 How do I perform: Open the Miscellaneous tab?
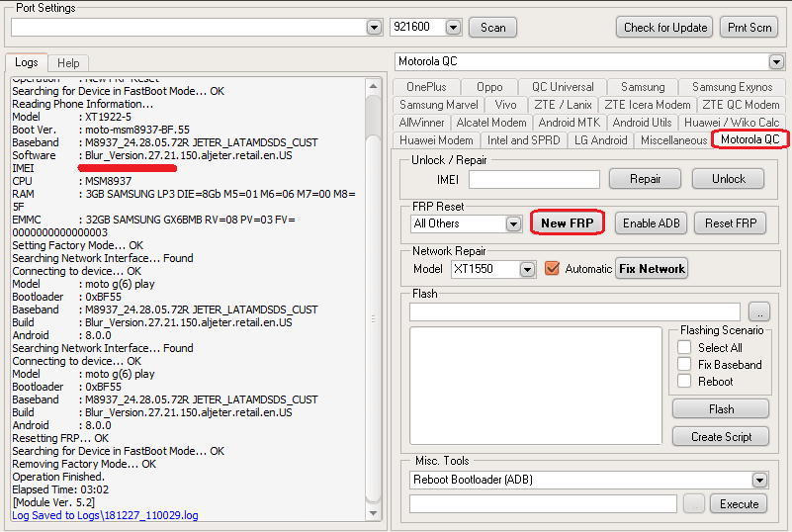[x=673, y=140]
